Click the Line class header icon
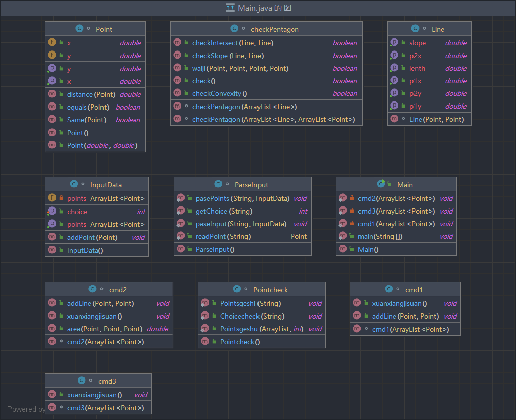516x420 pixels. (416, 29)
